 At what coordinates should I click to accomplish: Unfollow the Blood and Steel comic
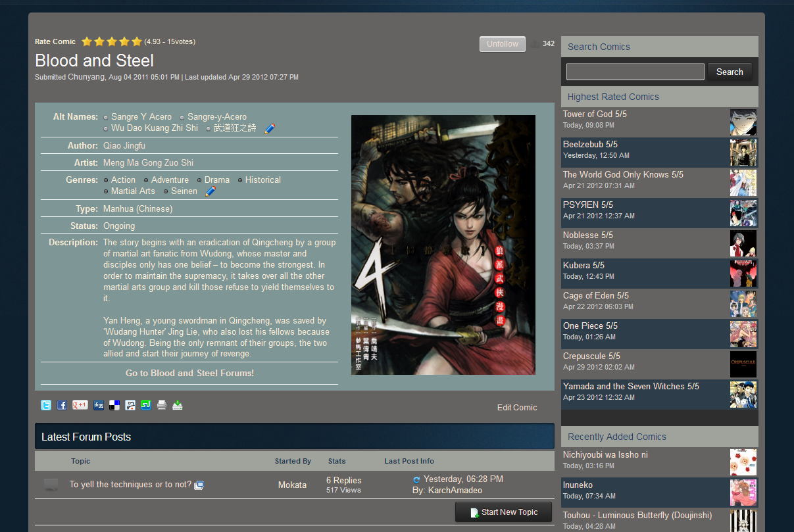click(503, 44)
